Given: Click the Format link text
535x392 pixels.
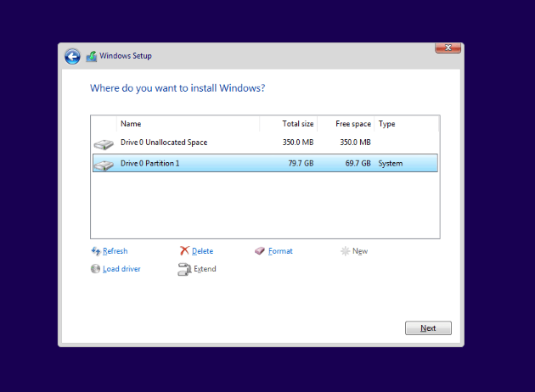Looking at the screenshot, I should [x=280, y=251].
